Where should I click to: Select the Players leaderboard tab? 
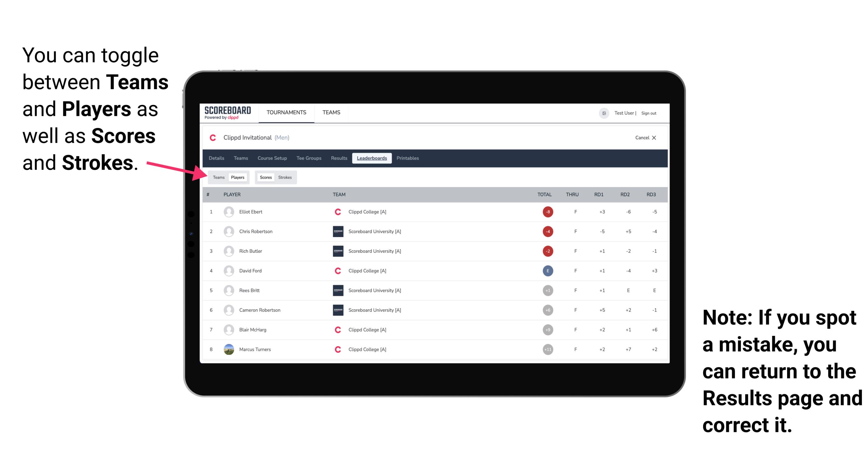[238, 177]
